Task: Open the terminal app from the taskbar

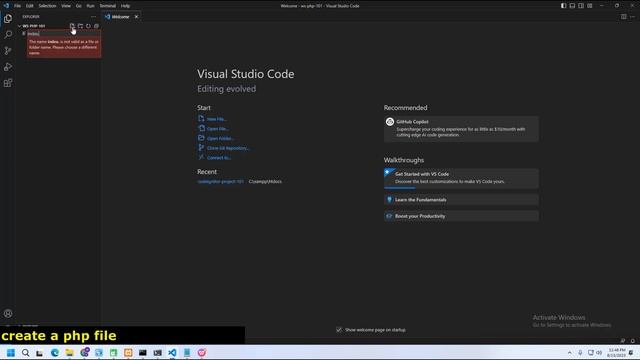Action: 143,353
